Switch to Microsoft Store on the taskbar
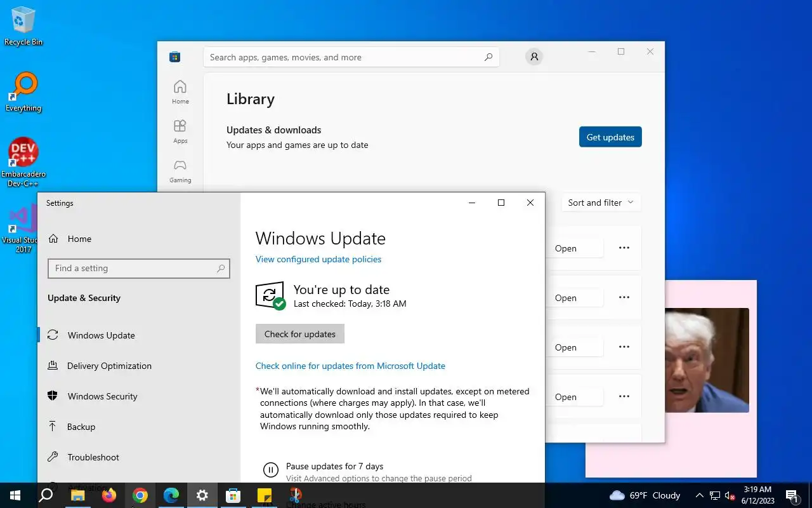This screenshot has height=508, width=812. tap(233, 495)
